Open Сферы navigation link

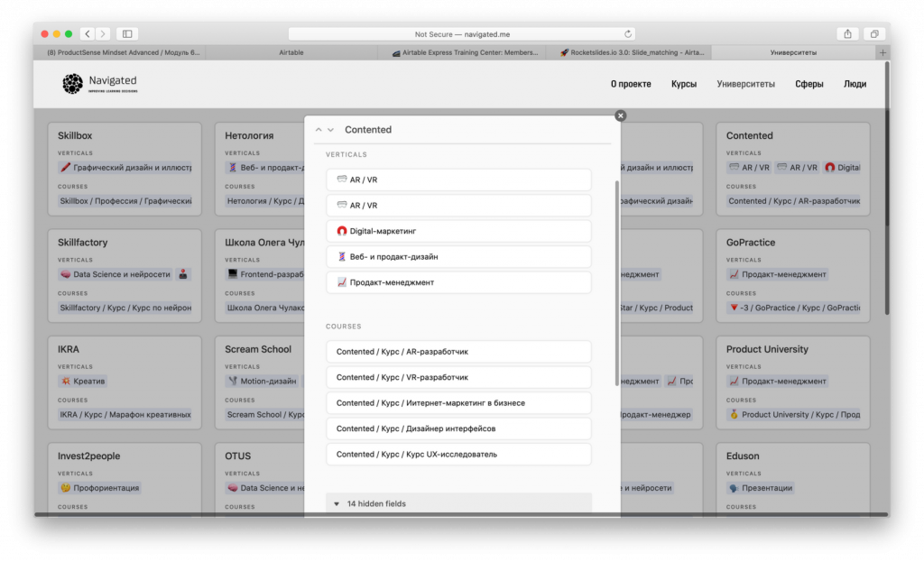809,84
